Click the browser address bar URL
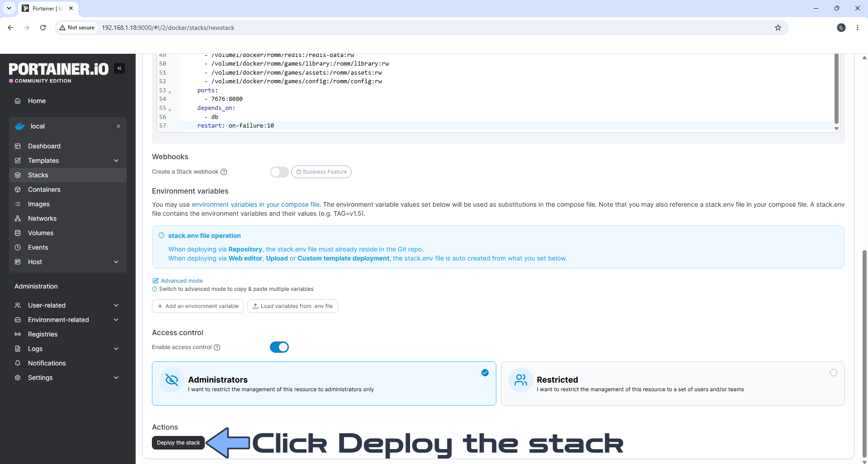Image resolution: width=868 pixels, height=464 pixels. (x=168, y=28)
